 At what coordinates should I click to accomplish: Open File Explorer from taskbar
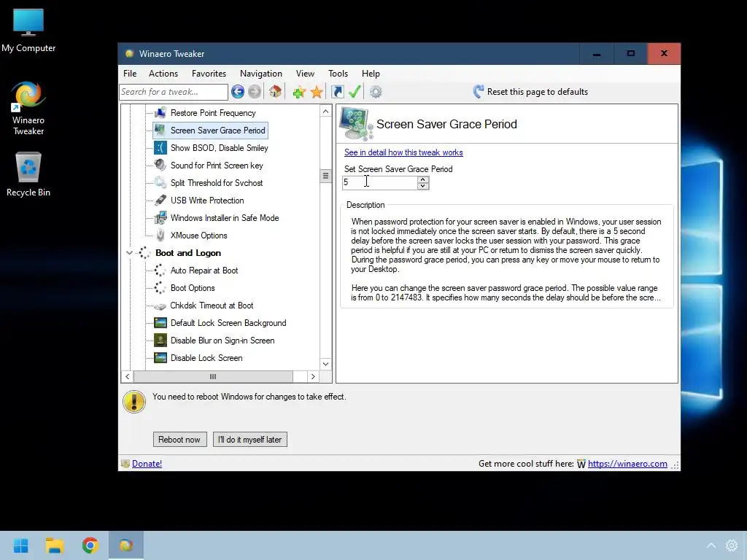[55, 545]
